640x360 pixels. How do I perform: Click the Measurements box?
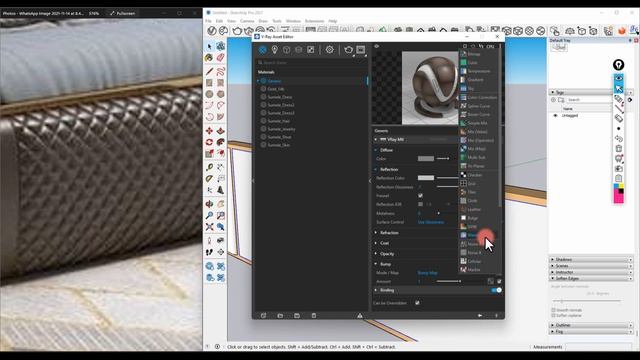pyautogui.click(x=598, y=347)
